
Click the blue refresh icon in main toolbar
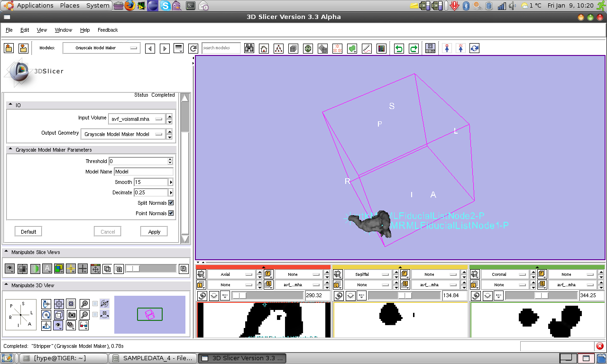[475, 48]
